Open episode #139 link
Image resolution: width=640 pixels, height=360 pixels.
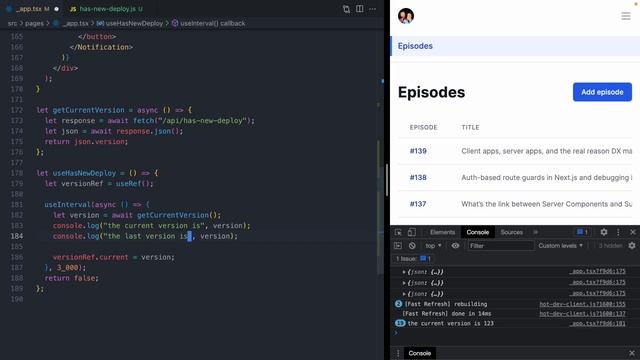pyautogui.click(x=418, y=151)
